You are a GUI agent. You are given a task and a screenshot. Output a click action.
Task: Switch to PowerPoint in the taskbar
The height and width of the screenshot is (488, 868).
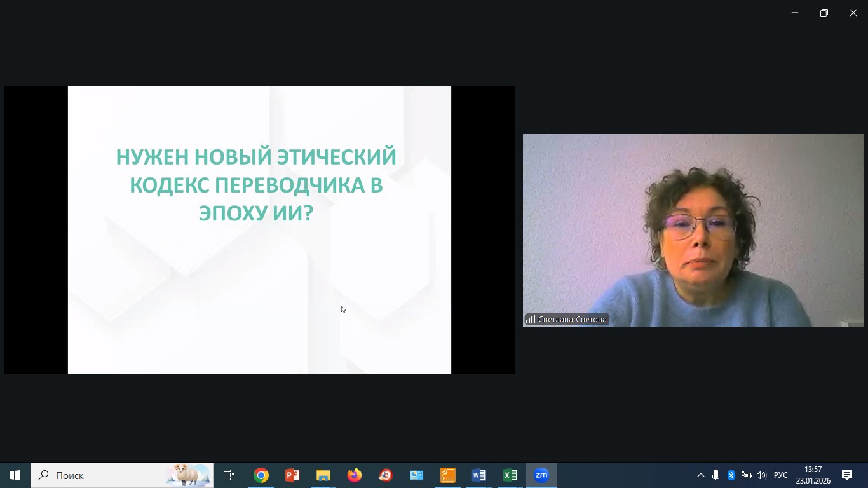point(292,475)
